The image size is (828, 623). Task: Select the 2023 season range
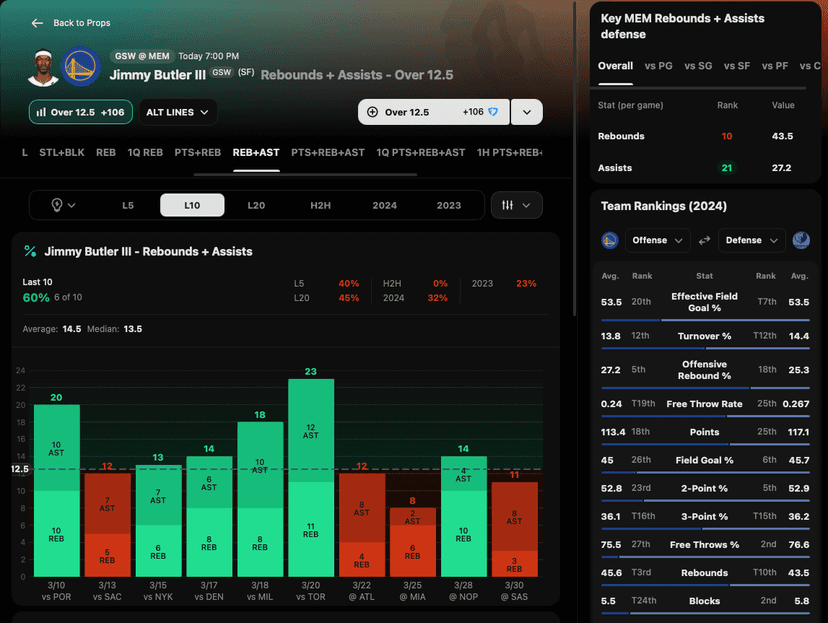[449, 205]
